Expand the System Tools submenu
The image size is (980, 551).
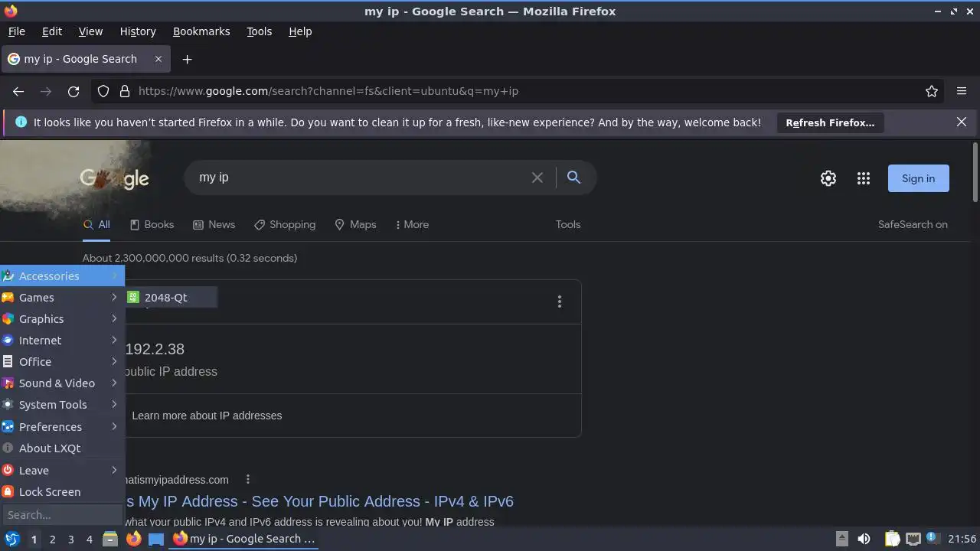point(62,405)
